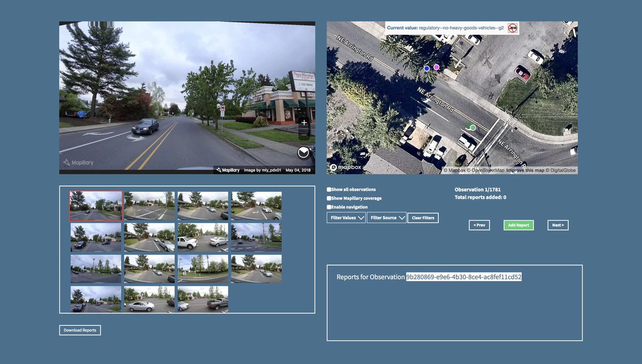This screenshot has width=642, height=364.
Task: Select the red-bordered first thumbnail
Action: pos(96,206)
